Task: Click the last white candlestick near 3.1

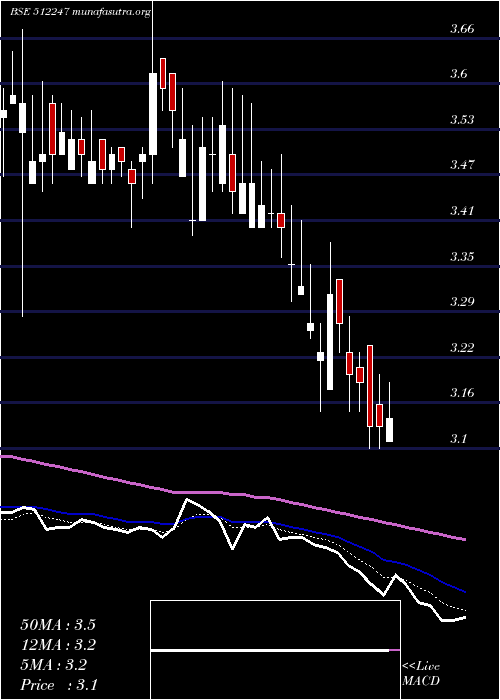Action: pyautogui.click(x=389, y=430)
